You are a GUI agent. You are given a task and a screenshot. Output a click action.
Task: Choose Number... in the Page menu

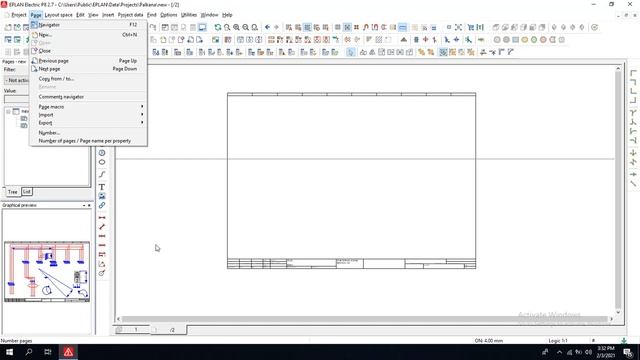[x=88, y=133]
